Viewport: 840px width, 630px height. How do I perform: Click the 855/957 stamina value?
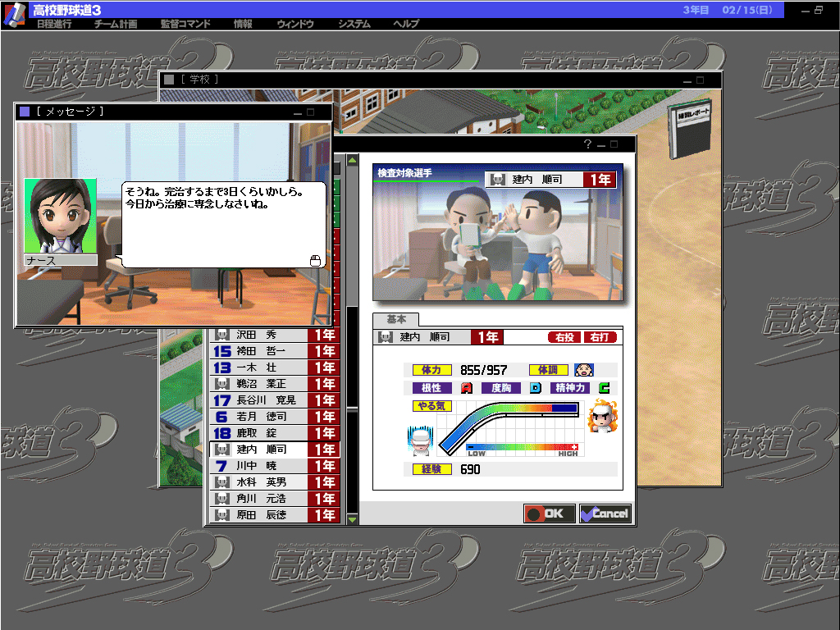tap(484, 370)
